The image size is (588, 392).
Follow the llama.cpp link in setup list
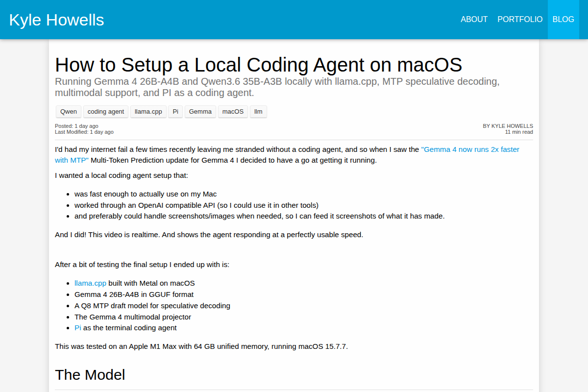pyautogui.click(x=90, y=283)
